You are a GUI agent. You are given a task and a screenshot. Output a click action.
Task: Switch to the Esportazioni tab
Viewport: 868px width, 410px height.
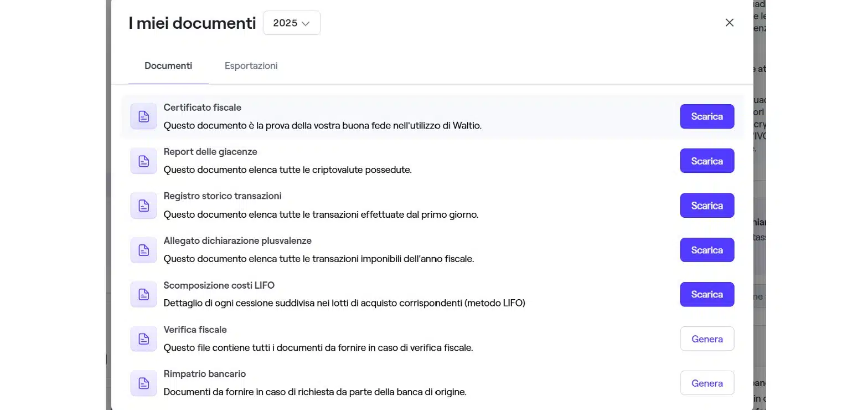pos(251,65)
